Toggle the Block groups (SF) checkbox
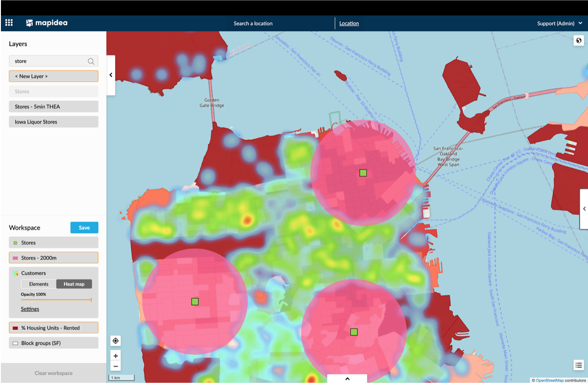The height and width of the screenshot is (383, 588). (x=15, y=342)
